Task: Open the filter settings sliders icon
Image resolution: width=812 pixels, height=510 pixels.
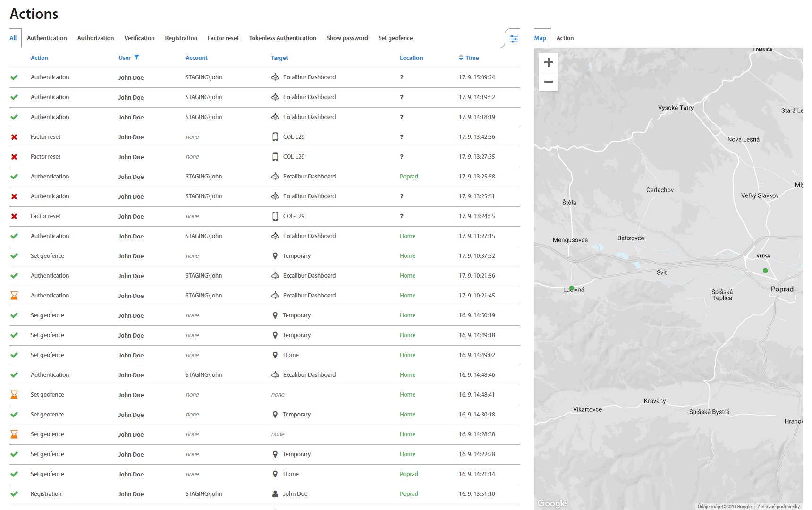Action: tap(514, 39)
